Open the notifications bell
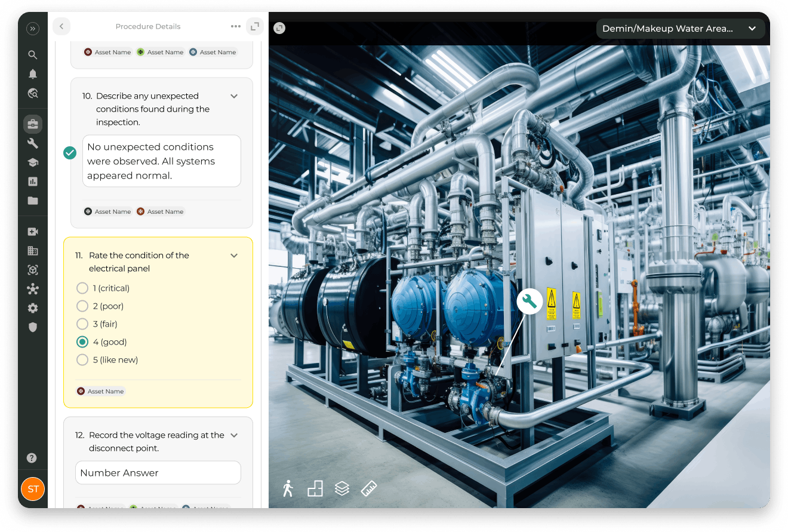This screenshot has height=532, width=788. 33,74
